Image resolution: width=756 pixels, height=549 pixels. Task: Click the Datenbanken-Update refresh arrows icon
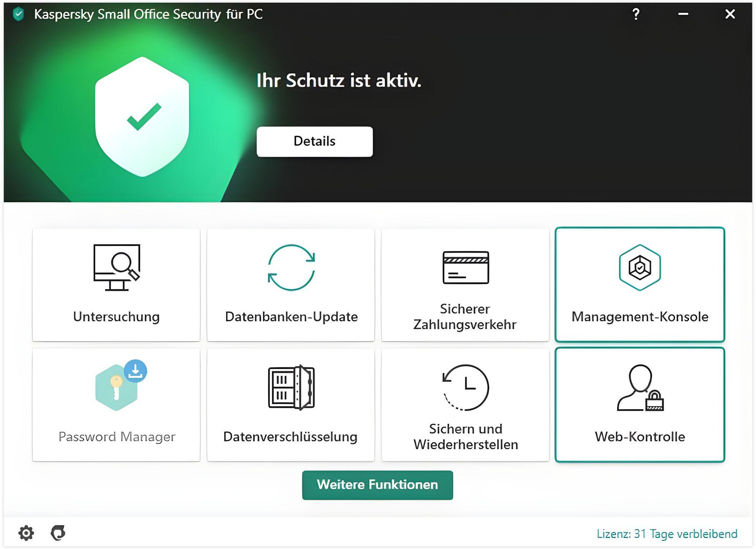click(x=291, y=268)
